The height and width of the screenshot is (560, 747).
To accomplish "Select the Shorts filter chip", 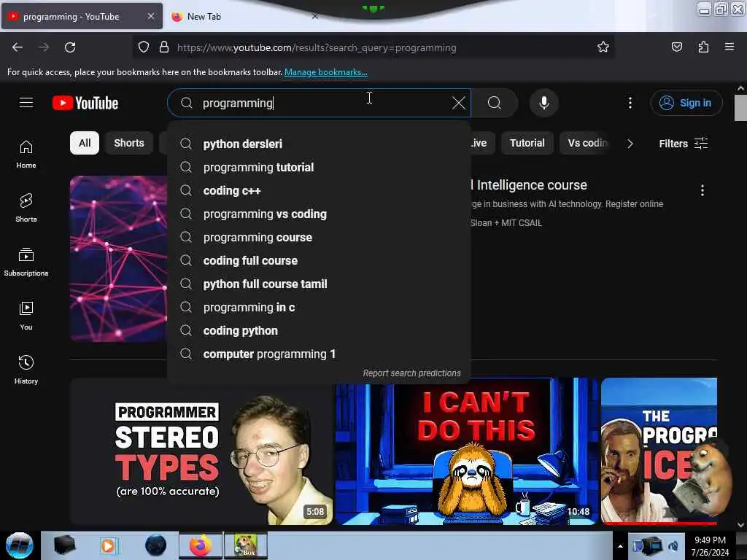I will point(128,144).
